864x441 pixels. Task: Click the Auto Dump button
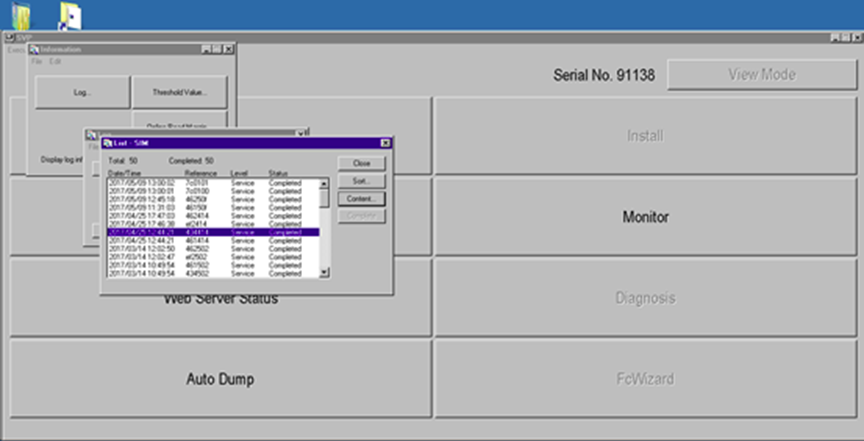click(220, 380)
